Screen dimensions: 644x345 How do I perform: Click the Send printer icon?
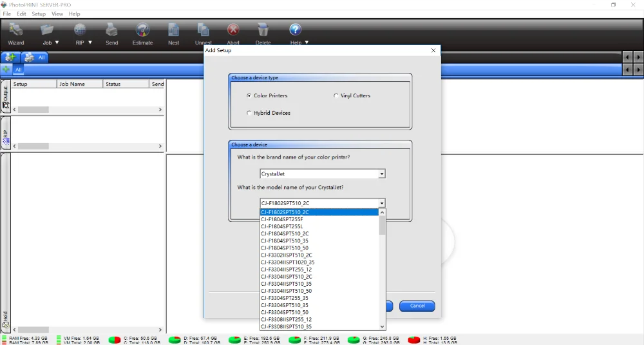(x=111, y=30)
